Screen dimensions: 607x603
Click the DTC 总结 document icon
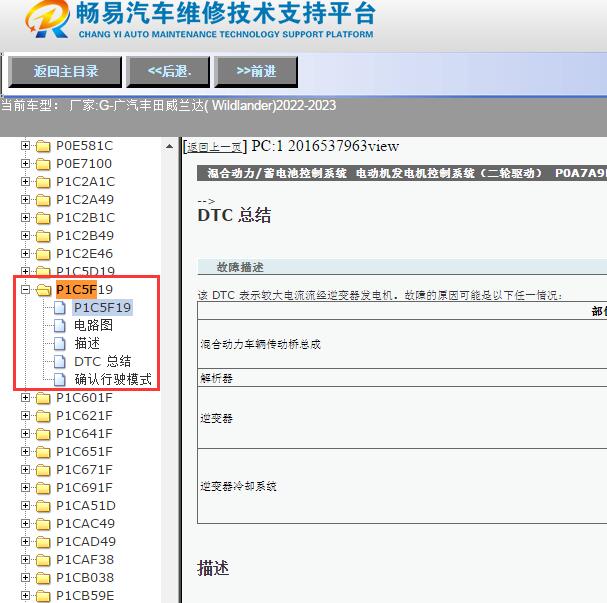[x=60, y=361]
